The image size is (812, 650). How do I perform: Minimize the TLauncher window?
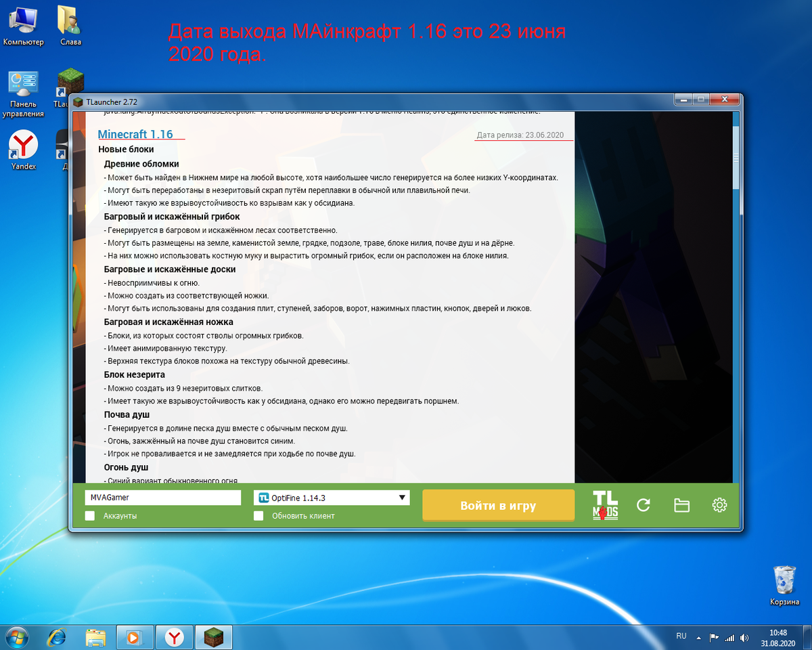click(684, 100)
